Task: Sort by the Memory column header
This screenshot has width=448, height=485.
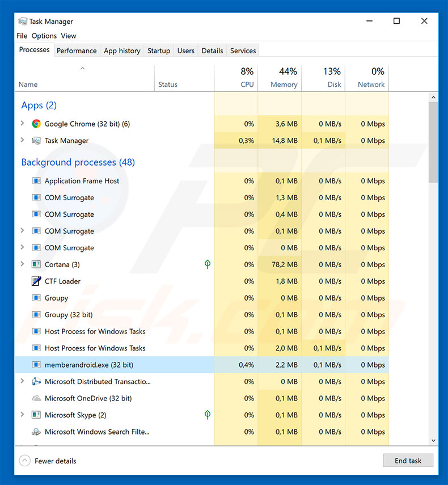Action: click(x=280, y=78)
